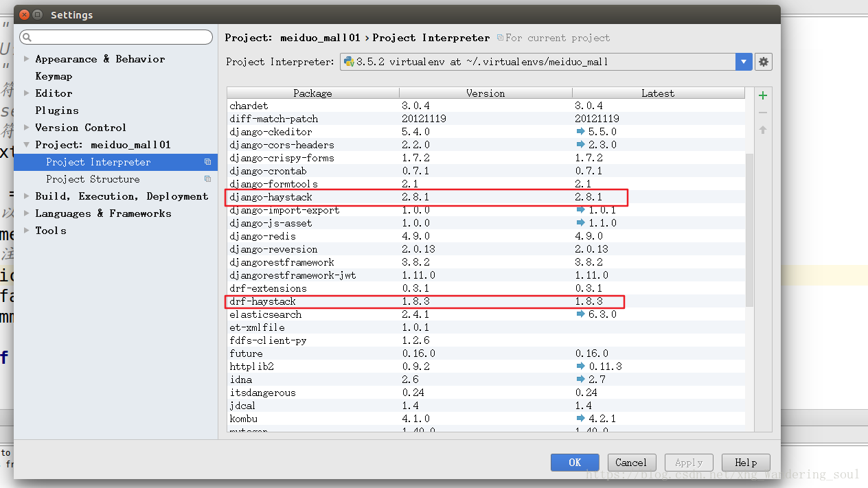Viewport: 868px width, 488px height.
Task: Select the future package row
Action: pos(486,353)
